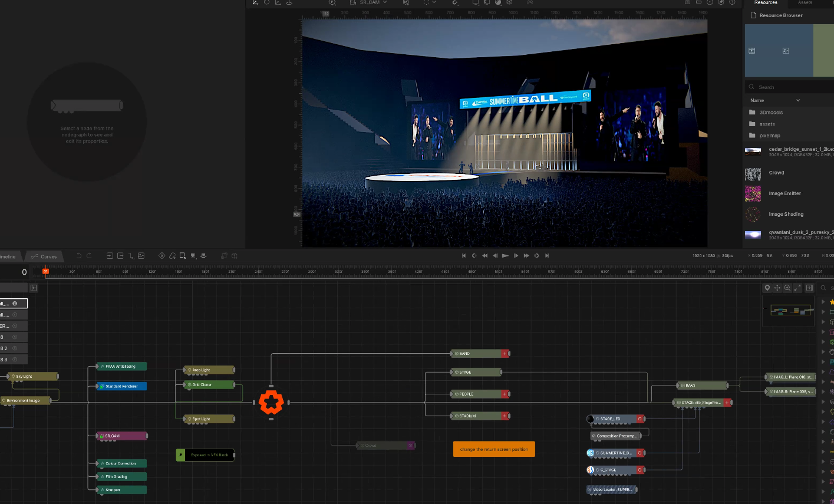This screenshot has width=834, height=504.
Task: Select the Video Loader SUPER node
Action: [x=612, y=489]
